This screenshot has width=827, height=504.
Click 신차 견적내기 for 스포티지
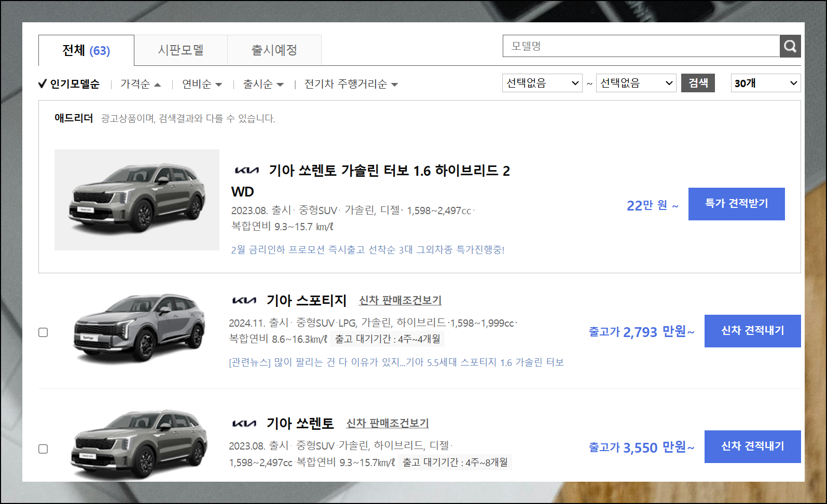[752, 331]
